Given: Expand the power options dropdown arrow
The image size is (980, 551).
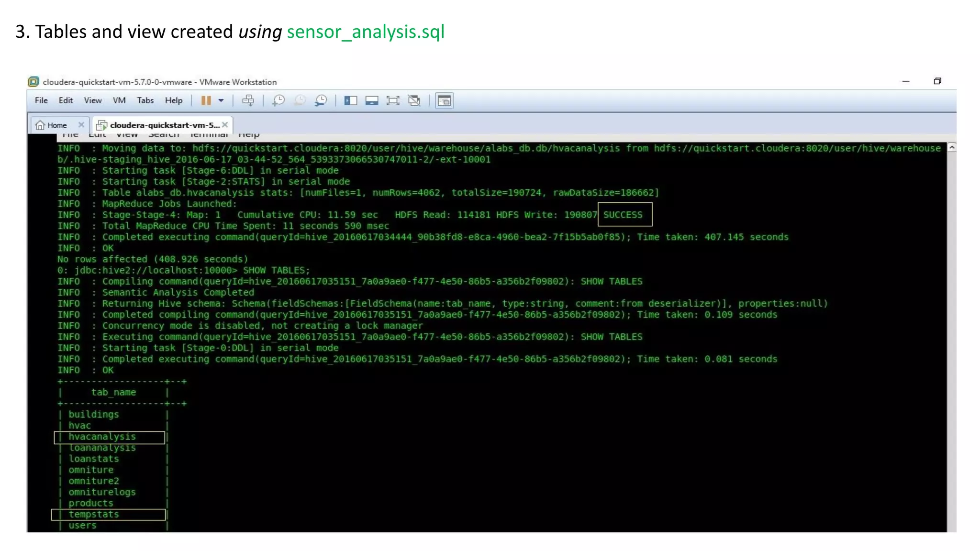Looking at the screenshot, I should pyautogui.click(x=221, y=100).
